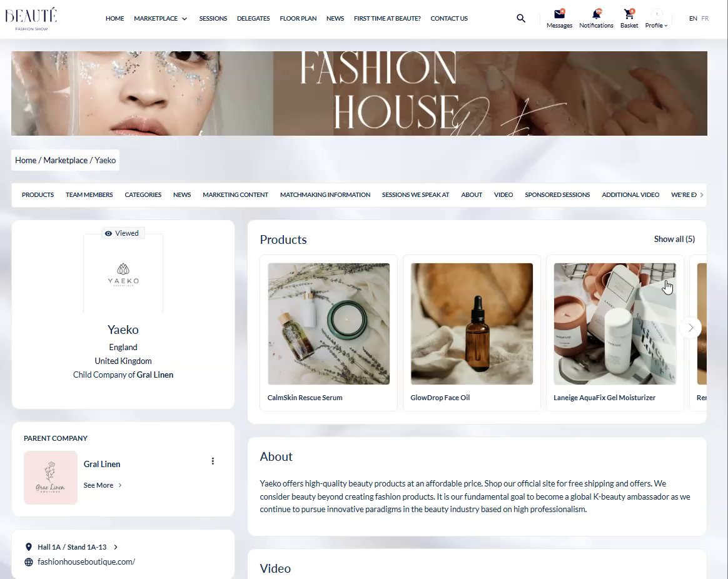Open First Time at Beaute? page
The height and width of the screenshot is (579, 728).
point(387,19)
